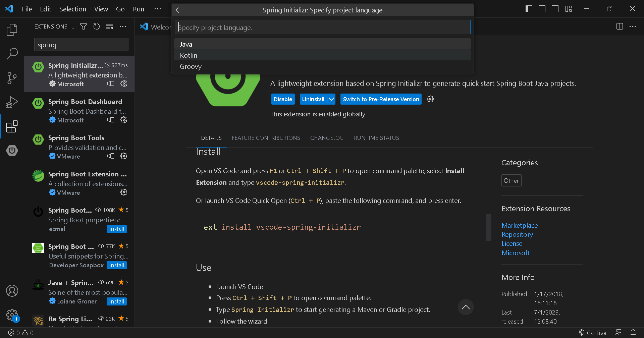This screenshot has width=644, height=338.
Task: Toggle the primary side bar
Action: click(529, 9)
